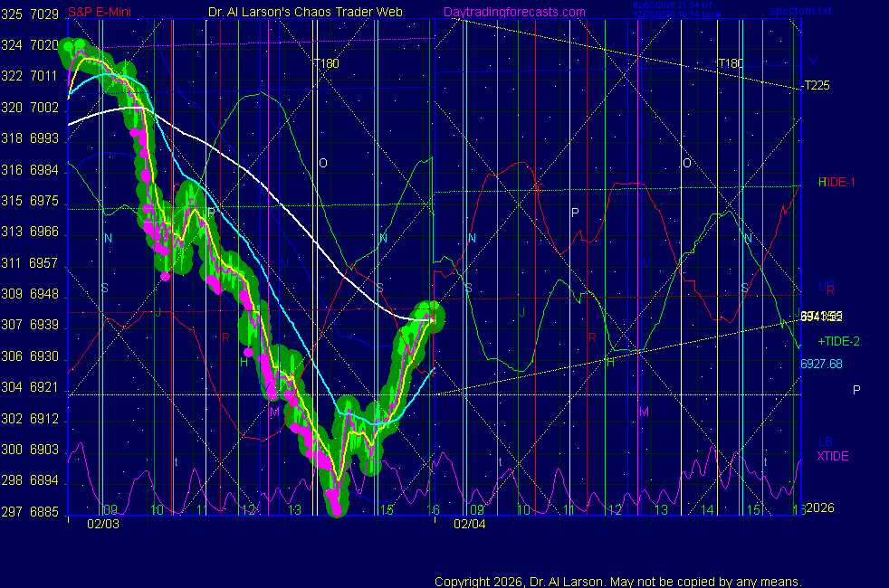Select the +TIDE-2 legend label
This screenshot has height=588, width=889.
(x=838, y=341)
